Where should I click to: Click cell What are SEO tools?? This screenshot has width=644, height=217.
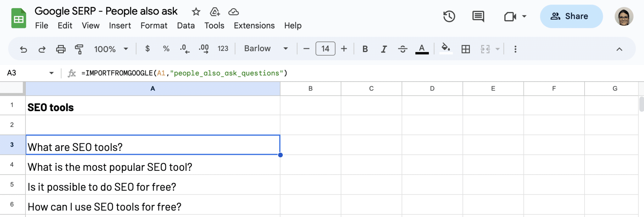click(x=153, y=145)
